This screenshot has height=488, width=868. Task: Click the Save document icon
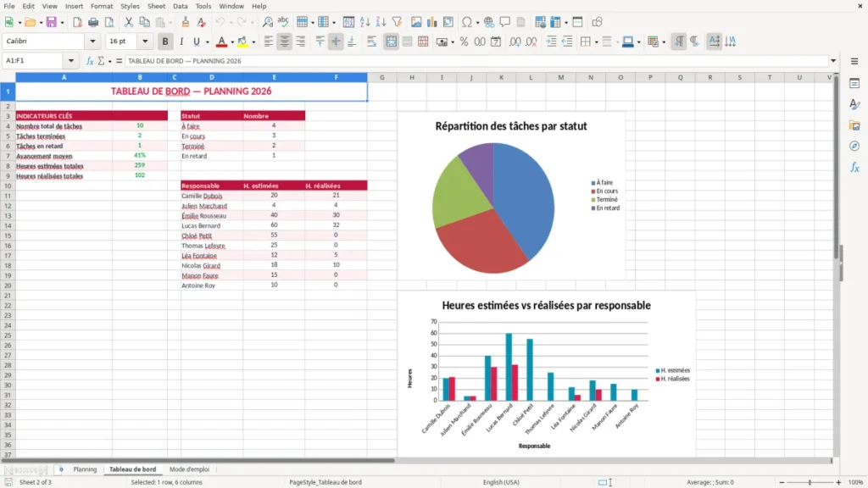51,22
